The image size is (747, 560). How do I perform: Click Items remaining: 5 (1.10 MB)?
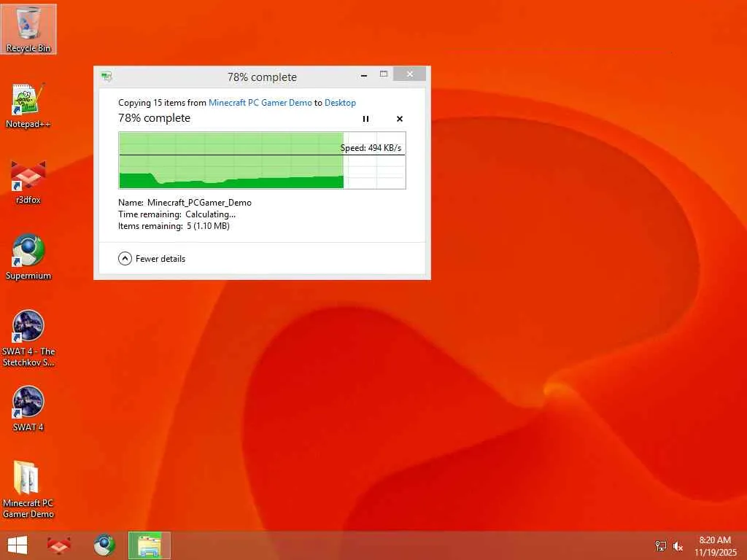[x=174, y=226]
